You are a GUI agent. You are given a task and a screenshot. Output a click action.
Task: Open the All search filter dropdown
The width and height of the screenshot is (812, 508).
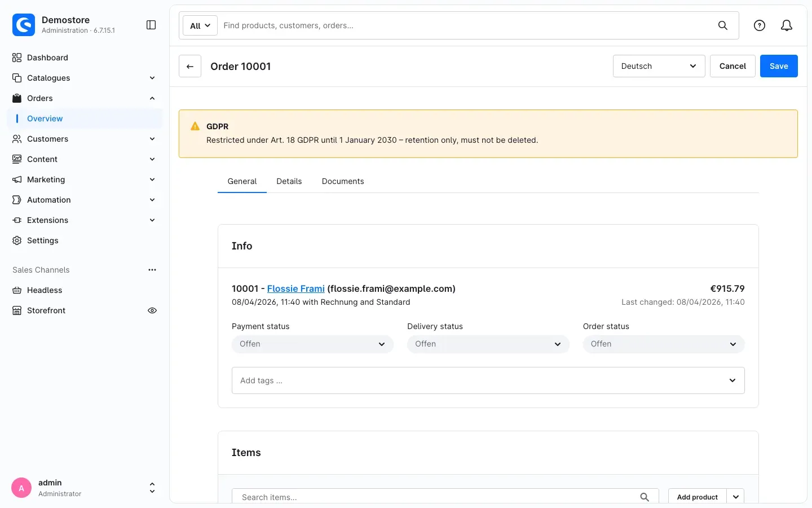click(200, 25)
